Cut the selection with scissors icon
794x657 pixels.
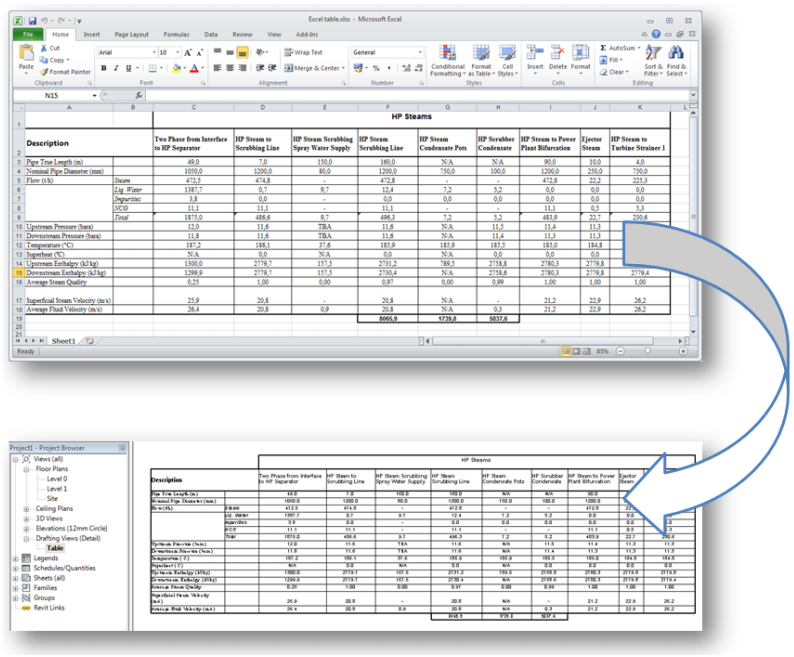tap(50, 48)
